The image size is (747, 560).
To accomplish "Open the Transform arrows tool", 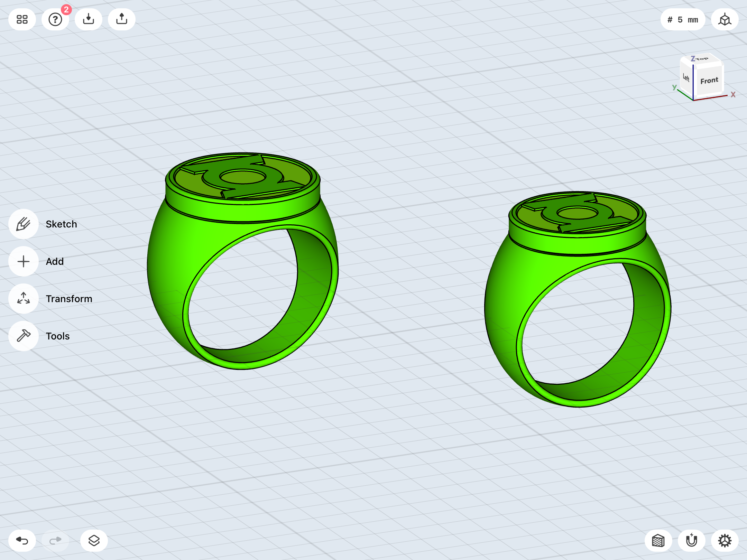I will 24,299.
